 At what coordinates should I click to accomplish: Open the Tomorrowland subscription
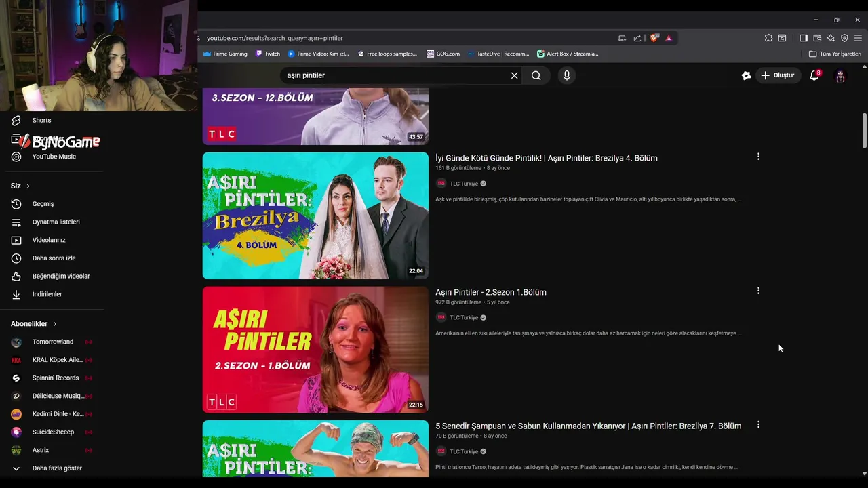click(52, 342)
